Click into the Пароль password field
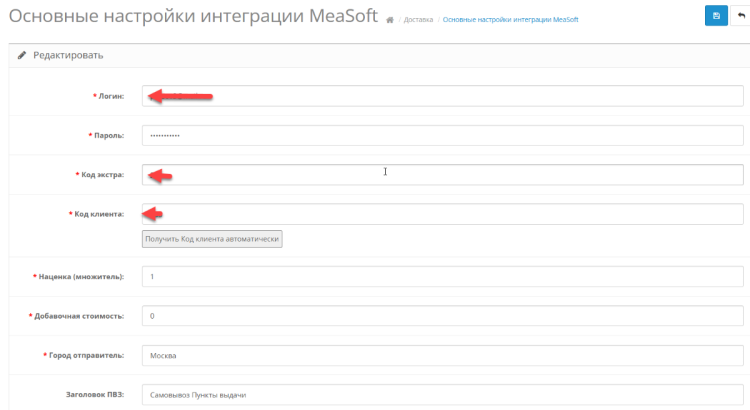The image size is (750, 410). (x=442, y=135)
